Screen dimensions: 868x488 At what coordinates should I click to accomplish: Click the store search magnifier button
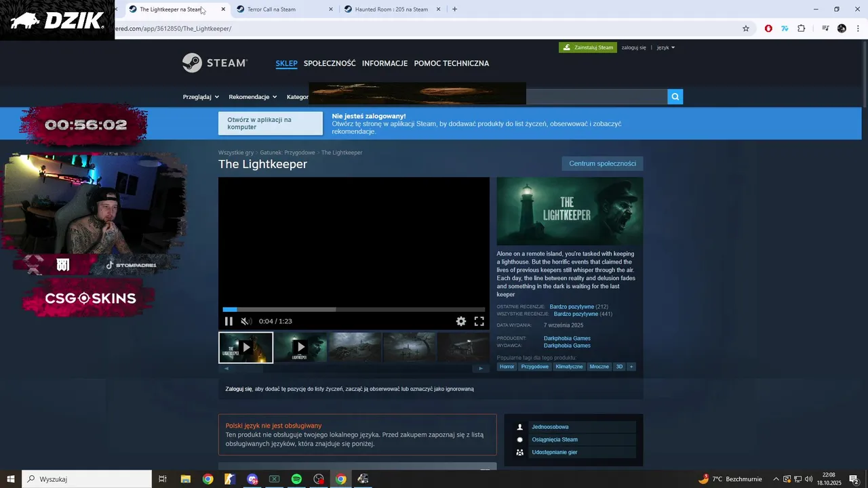(675, 97)
